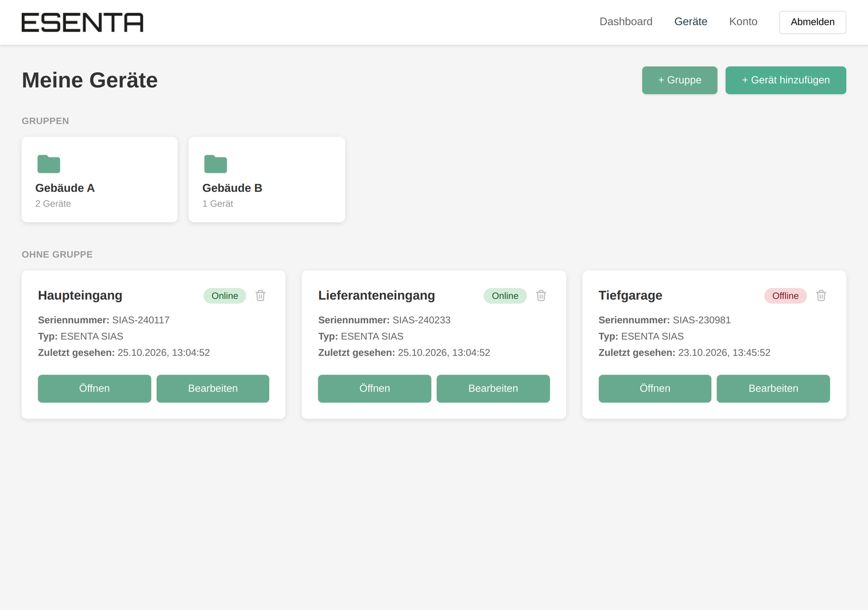Screen dimensions: 868x610
Task: Click the GRUPPEN section label
Action: point(46,121)
